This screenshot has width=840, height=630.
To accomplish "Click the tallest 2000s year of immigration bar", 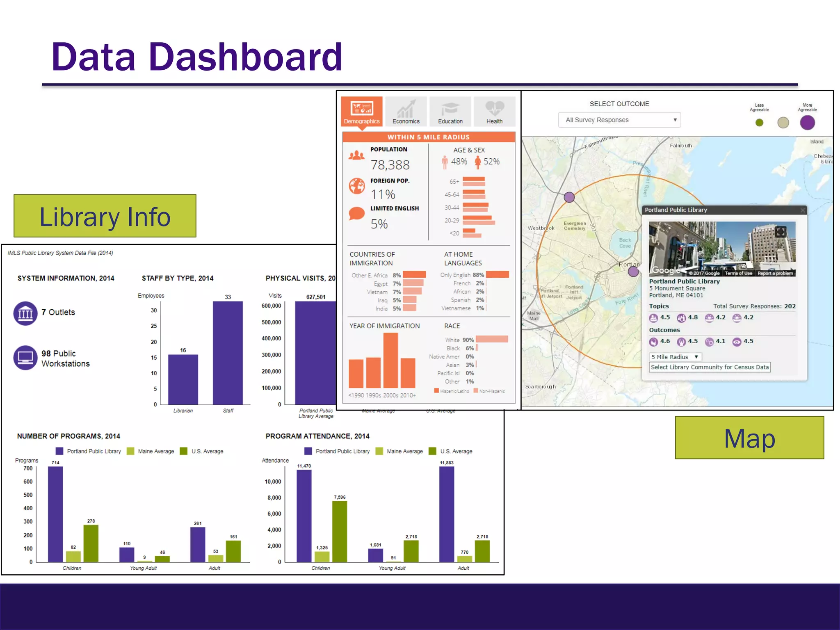I will coord(390,360).
